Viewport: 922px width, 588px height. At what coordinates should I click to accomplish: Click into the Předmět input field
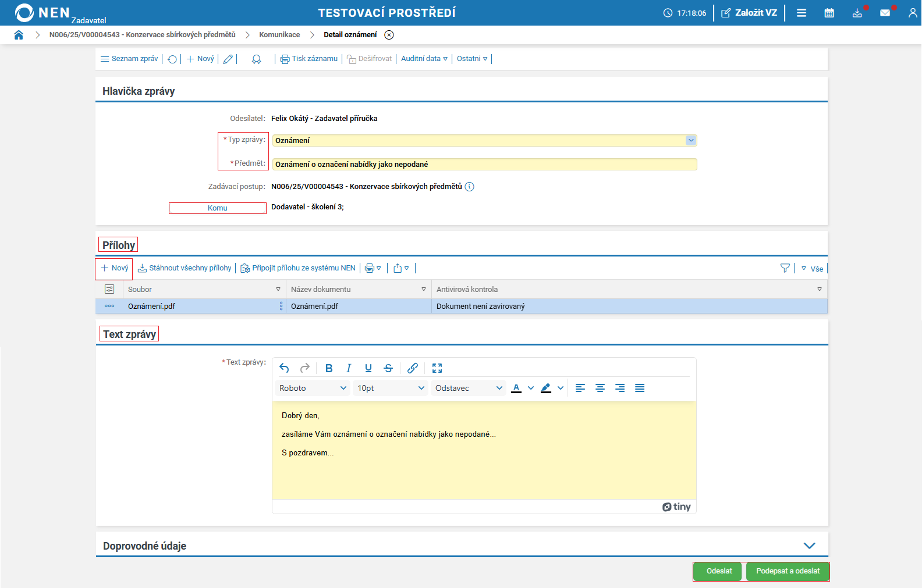[x=484, y=165]
